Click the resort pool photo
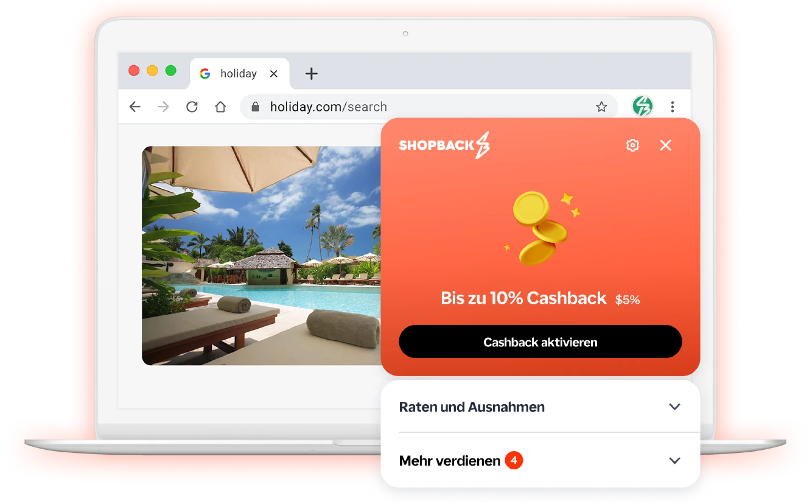This screenshot has width=812, height=504. point(261,256)
